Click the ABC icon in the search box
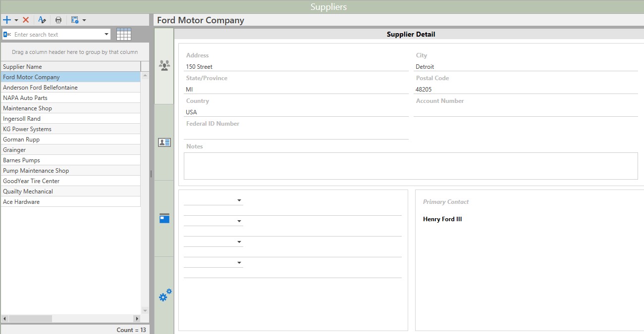This screenshot has height=334, width=644. pos(7,34)
